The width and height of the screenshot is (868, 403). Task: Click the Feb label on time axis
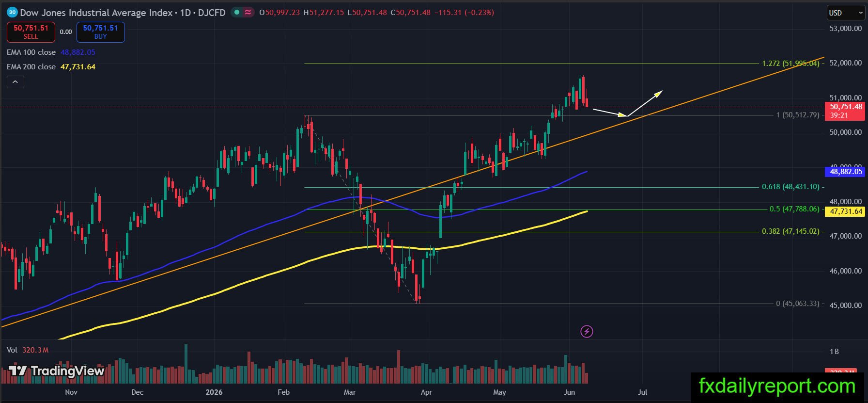(x=284, y=392)
